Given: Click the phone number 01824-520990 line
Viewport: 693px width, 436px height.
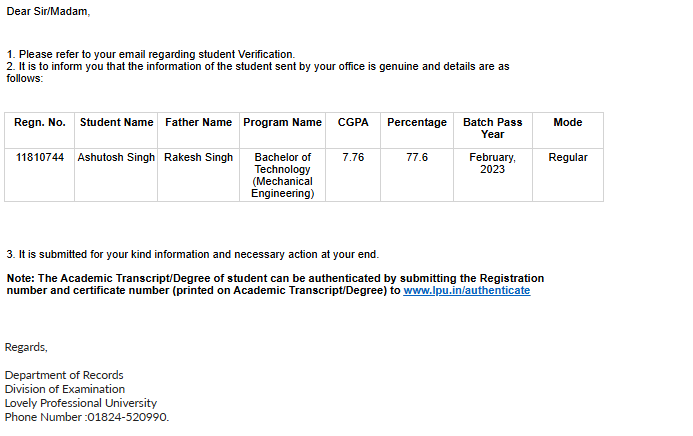Looking at the screenshot, I should 87,417.
